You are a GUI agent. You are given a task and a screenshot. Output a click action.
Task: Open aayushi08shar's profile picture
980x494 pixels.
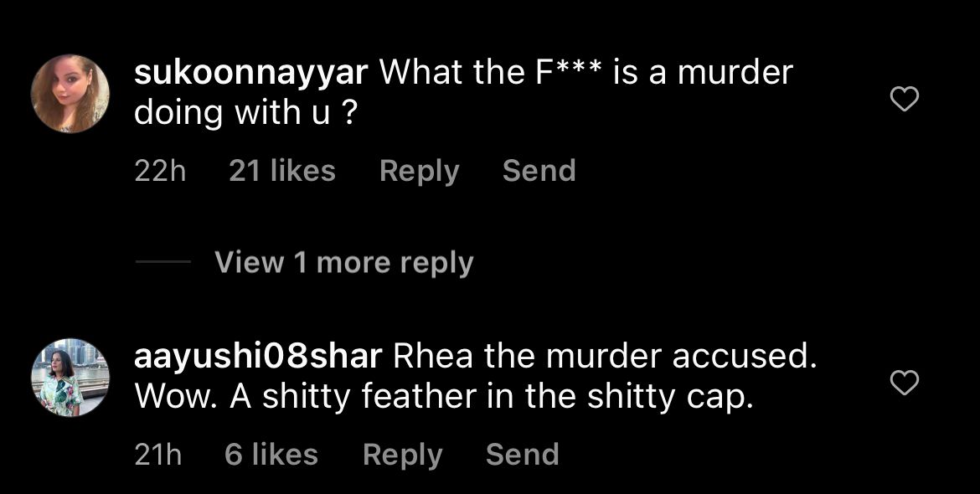coord(70,378)
